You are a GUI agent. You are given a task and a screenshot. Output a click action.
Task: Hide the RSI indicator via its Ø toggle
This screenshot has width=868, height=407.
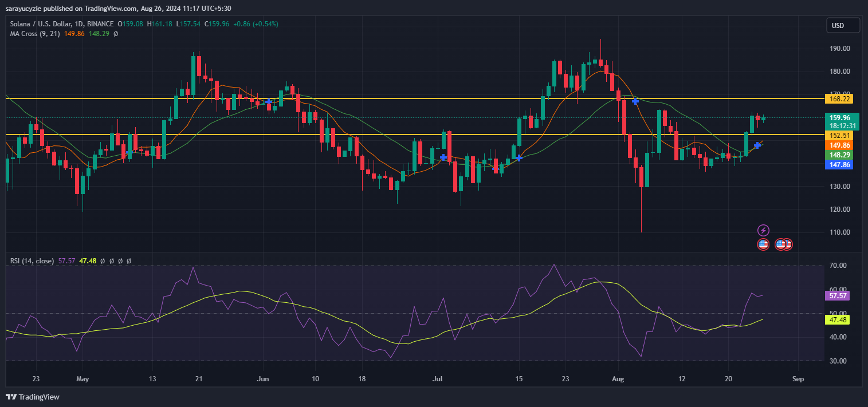pos(103,261)
